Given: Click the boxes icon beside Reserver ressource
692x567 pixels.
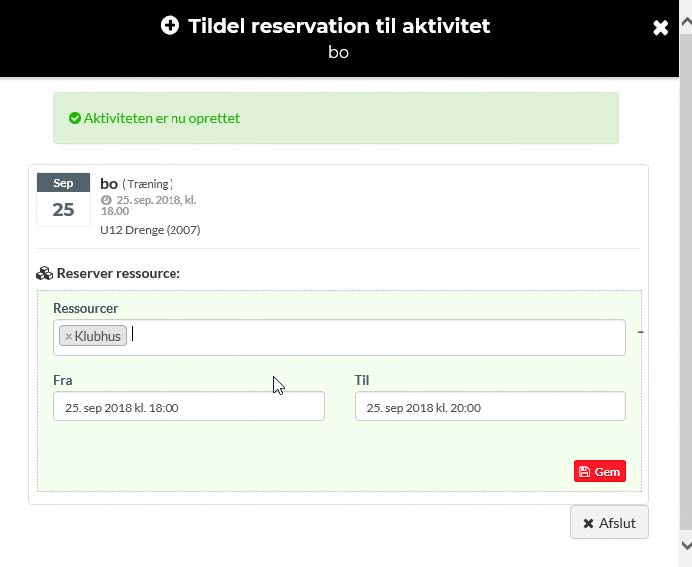Looking at the screenshot, I should click(x=44, y=274).
